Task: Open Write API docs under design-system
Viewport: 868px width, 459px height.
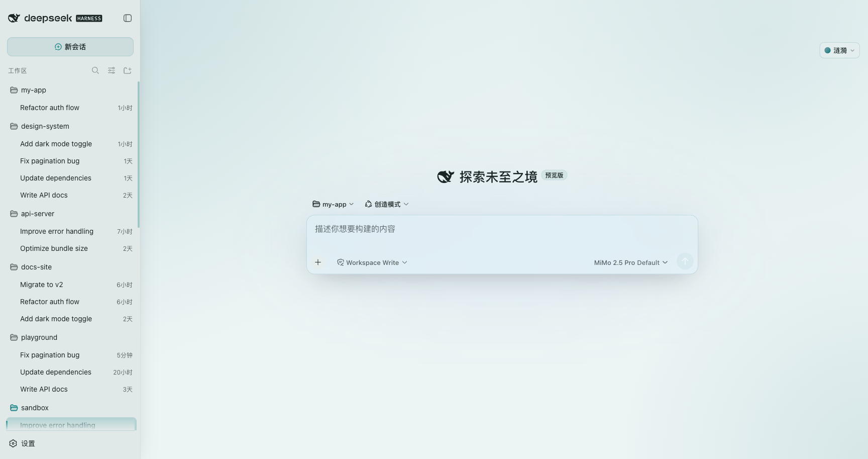Action: point(70,195)
